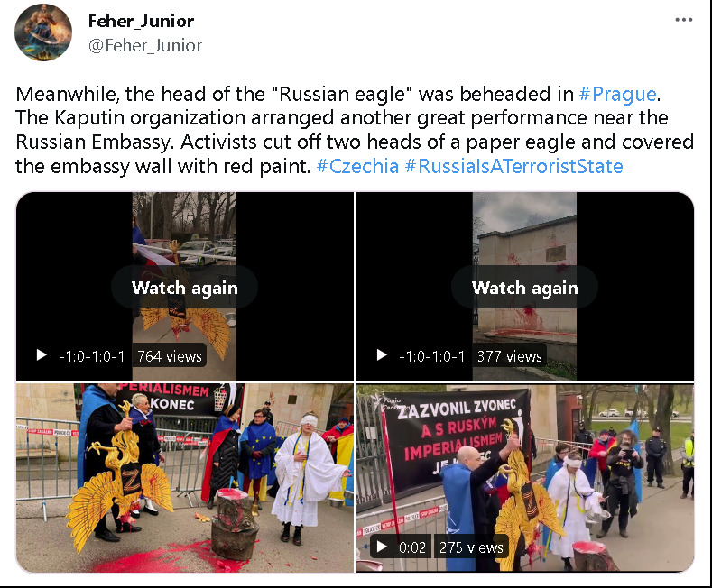The width and height of the screenshot is (712, 588).
Task: Play the second video with 377 views
Action: (x=382, y=355)
